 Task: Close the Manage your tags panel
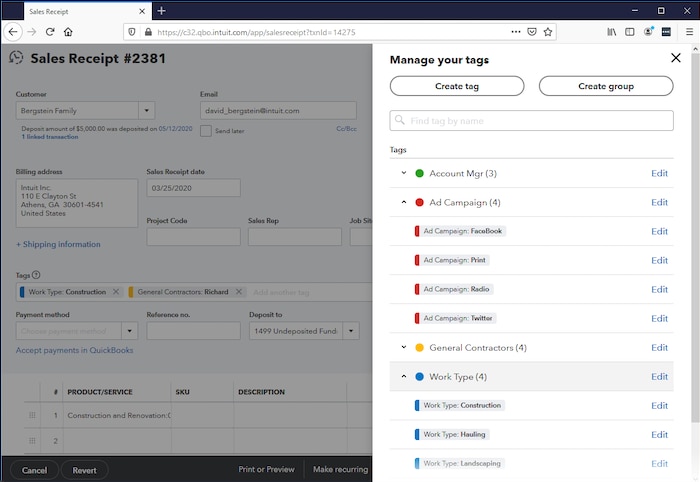coord(675,58)
